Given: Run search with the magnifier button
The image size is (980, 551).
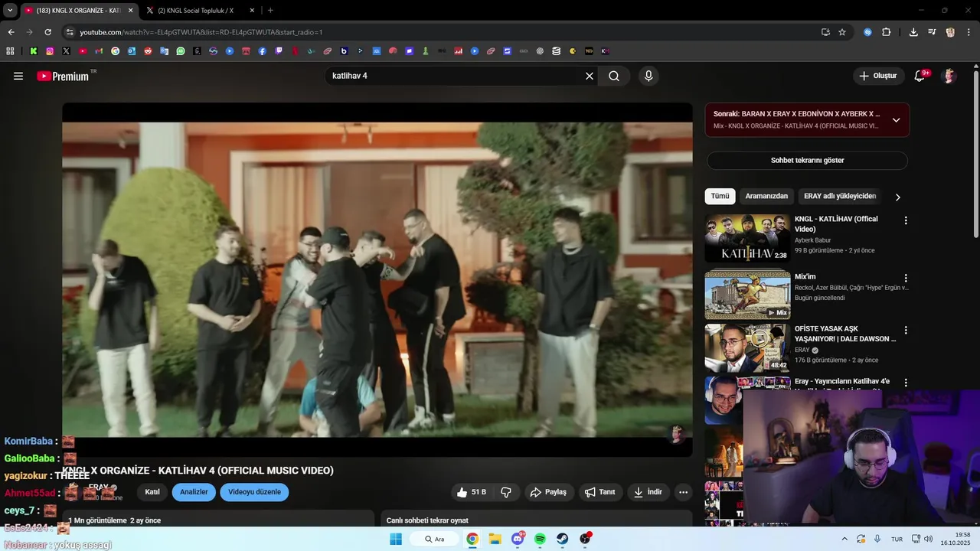Looking at the screenshot, I should [614, 76].
